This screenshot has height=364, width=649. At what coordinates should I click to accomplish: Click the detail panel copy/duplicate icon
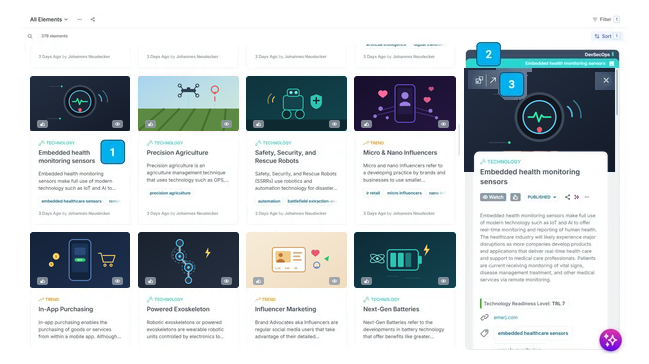479,80
